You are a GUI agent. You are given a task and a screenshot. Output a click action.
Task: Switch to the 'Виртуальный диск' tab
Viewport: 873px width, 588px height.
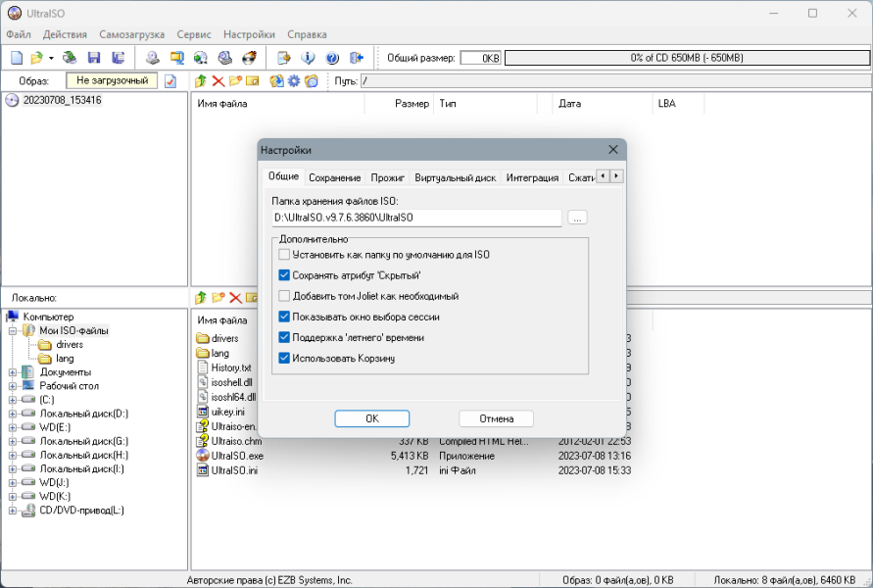(455, 177)
